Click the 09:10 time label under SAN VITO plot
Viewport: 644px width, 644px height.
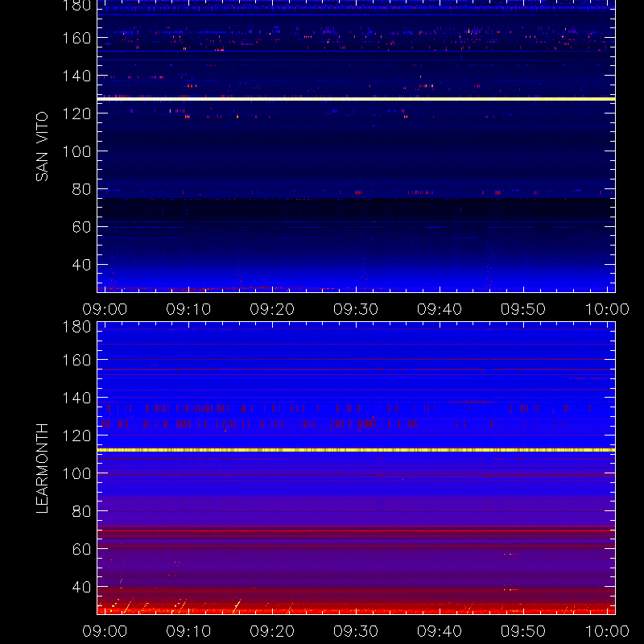pos(188,309)
